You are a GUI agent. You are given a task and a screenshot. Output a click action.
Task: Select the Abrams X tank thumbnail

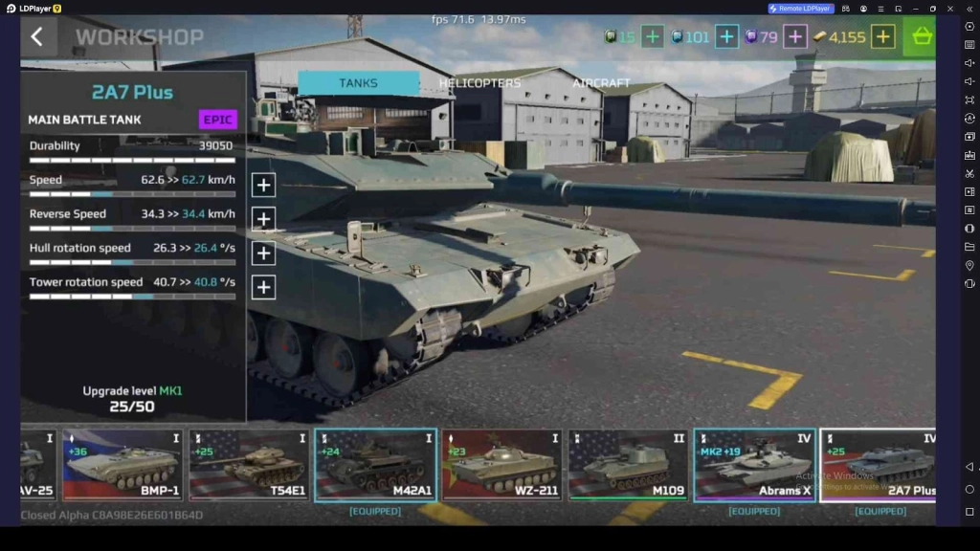(752, 465)
